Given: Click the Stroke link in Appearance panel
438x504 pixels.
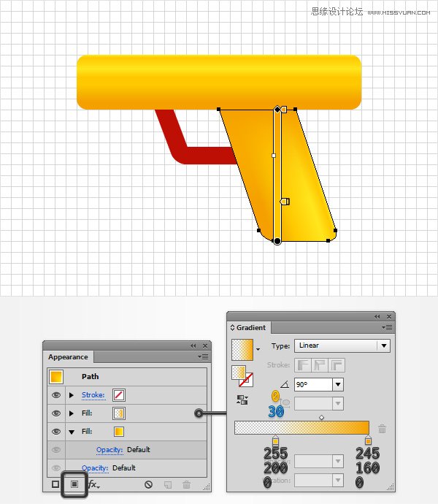Looking at the screenshot, I should (x=93, y=394).
